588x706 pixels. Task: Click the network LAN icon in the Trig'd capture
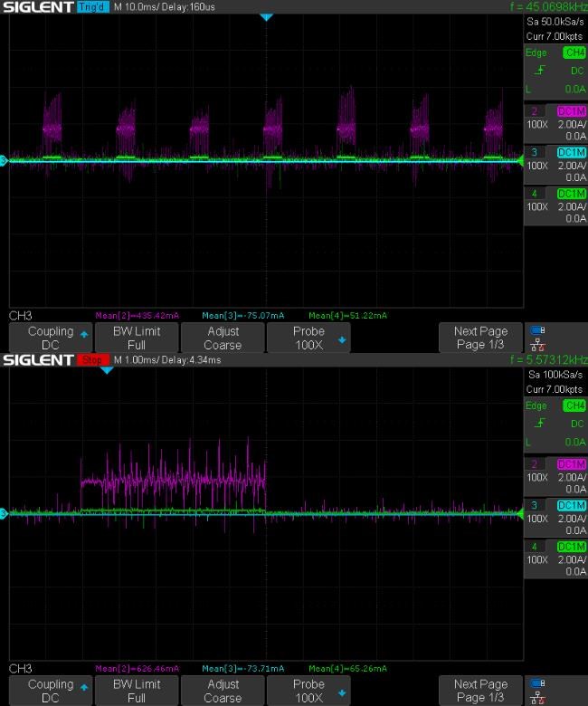538,346
